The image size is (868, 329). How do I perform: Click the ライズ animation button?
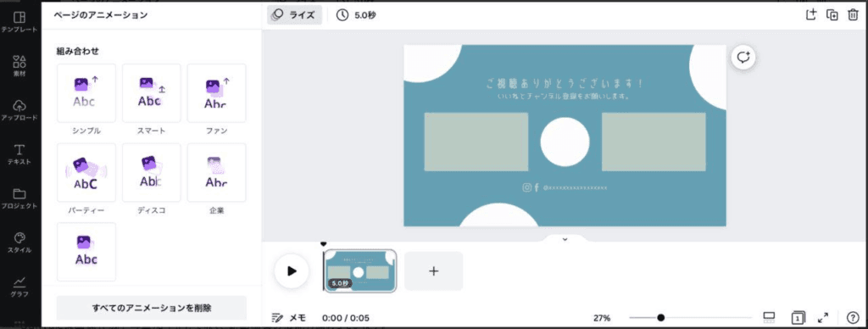pyautogui.click(x=294, y=15)
